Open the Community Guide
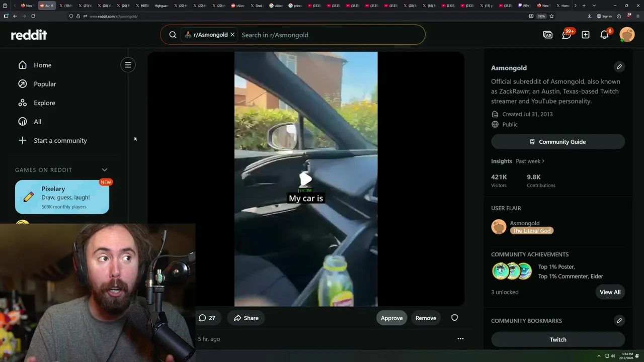 tap(558, 142)
